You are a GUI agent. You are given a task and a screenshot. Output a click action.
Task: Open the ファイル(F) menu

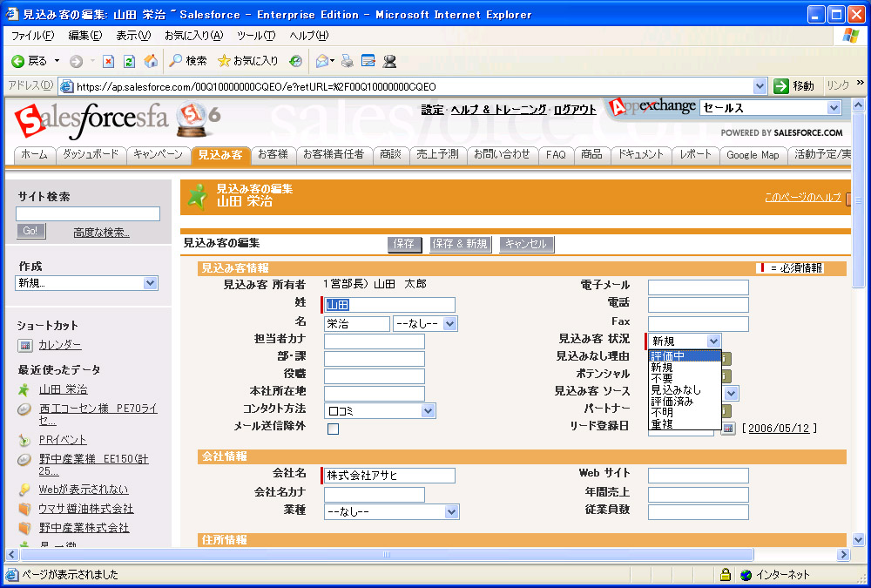[x=33, y=36]
